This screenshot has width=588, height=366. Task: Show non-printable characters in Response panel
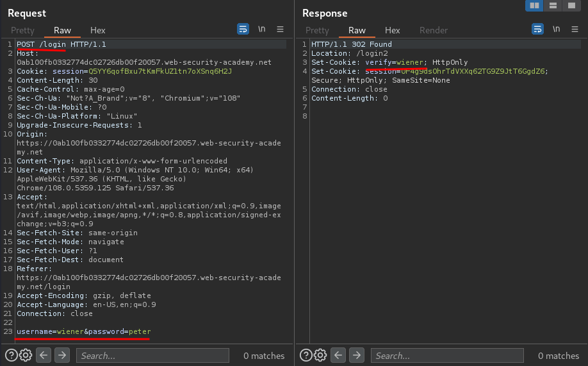click(x=557, y=29)
